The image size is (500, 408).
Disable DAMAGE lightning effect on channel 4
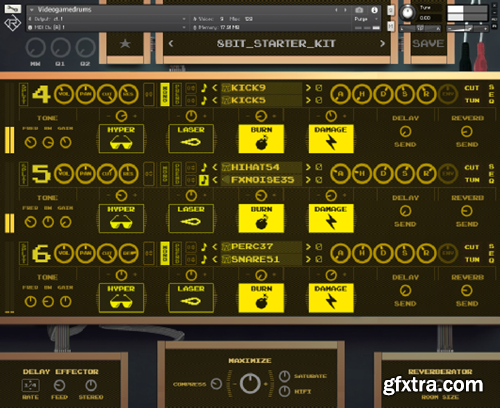[331, 139]
